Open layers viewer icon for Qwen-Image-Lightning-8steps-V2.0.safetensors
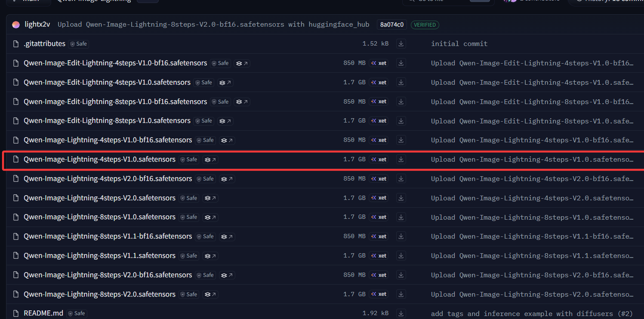Screen dimensions: 644x319 210,294
